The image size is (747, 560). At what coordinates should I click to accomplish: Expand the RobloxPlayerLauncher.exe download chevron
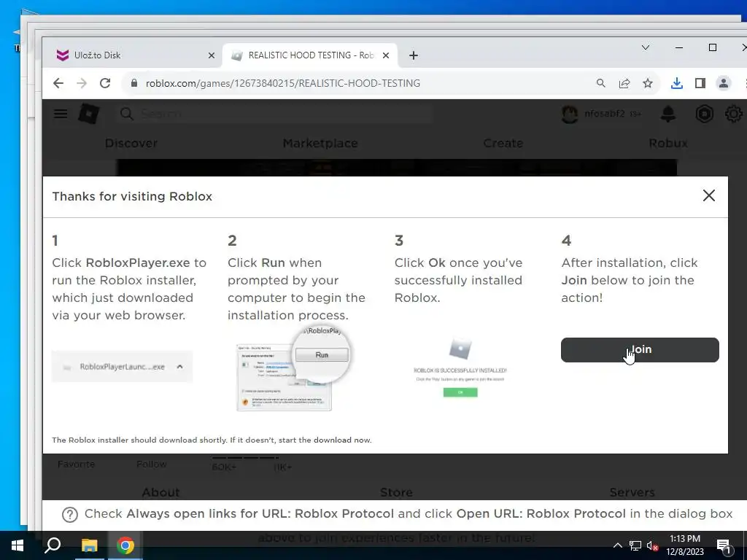(x=179, y=367)
